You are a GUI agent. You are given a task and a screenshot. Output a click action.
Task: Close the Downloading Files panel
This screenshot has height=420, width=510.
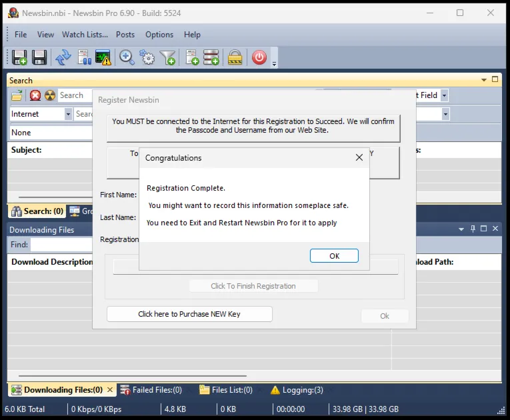[495, 229]
